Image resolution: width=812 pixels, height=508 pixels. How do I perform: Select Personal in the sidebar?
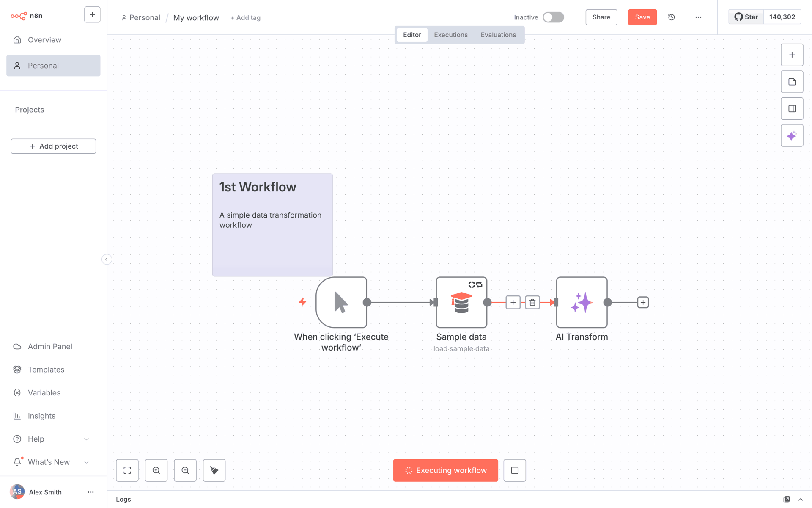[53, 66]
